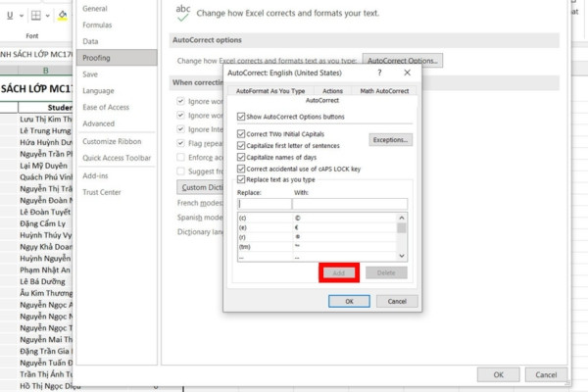The height and width of the screenshot is (392, 588).
Task: Close the AutoCorrect dialog with X
Action: pos(408,73)
